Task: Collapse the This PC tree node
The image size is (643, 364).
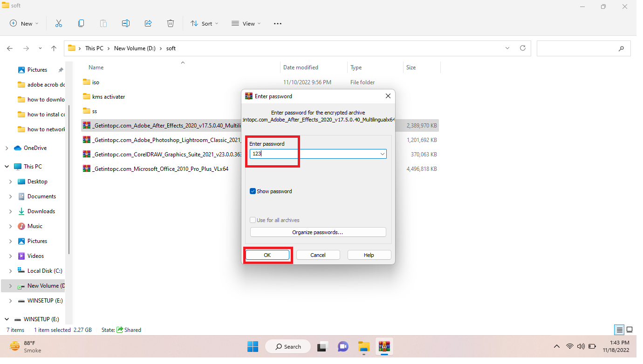Action: 7,166
